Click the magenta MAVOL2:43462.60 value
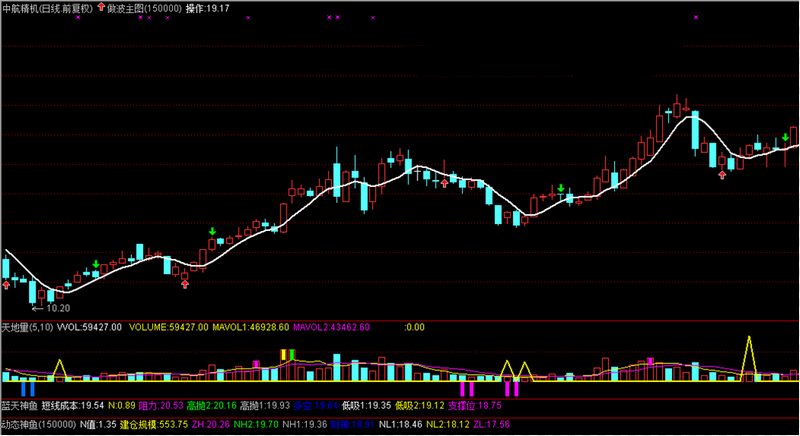The height and width of the screenshot is (436, 800). 331,327
